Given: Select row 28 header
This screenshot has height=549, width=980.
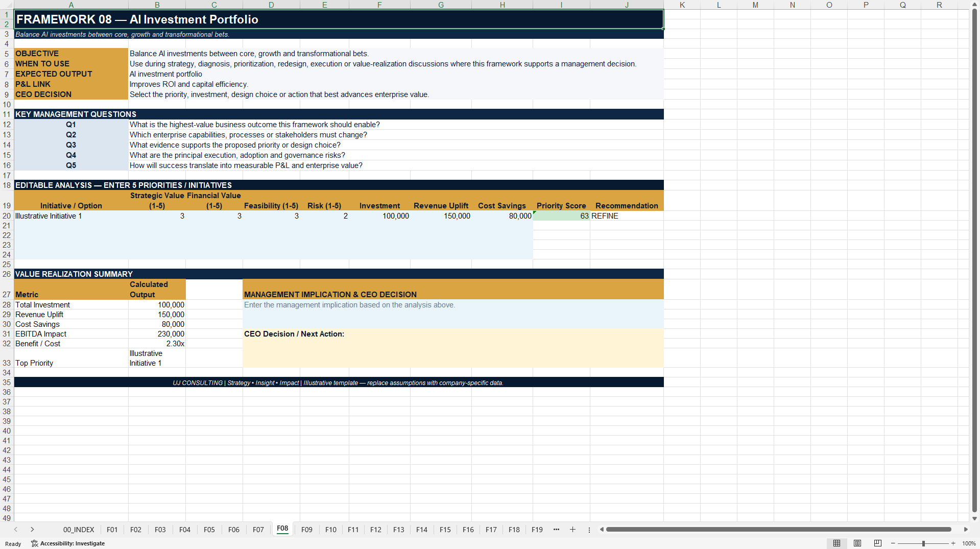Looking at the screenshot, I should [x=7, y=305].
